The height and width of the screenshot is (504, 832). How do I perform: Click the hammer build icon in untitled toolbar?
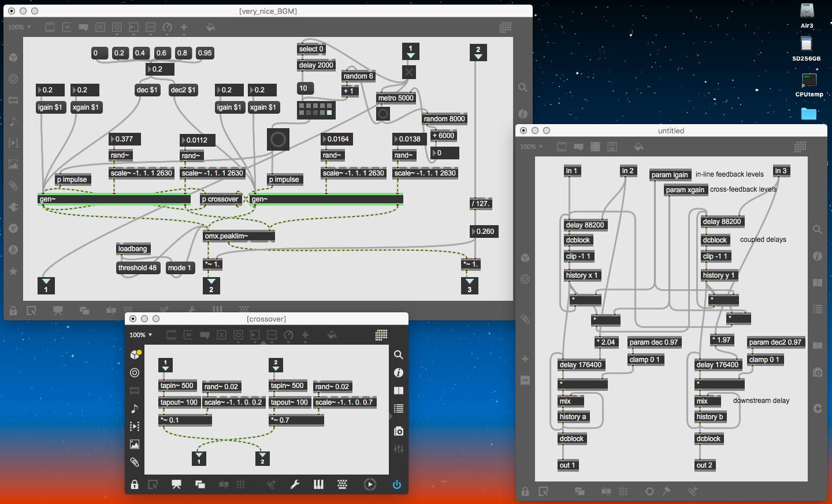(x=666, y=491)
